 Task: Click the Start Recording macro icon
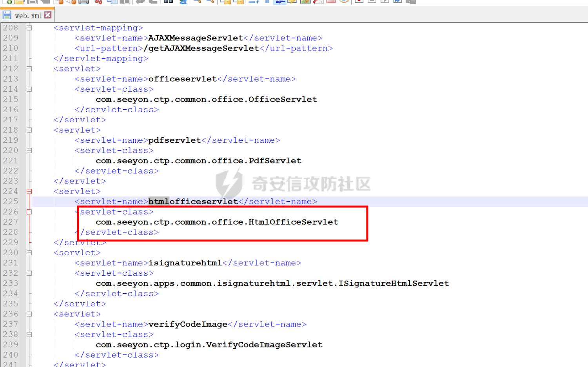click(359, 1)
